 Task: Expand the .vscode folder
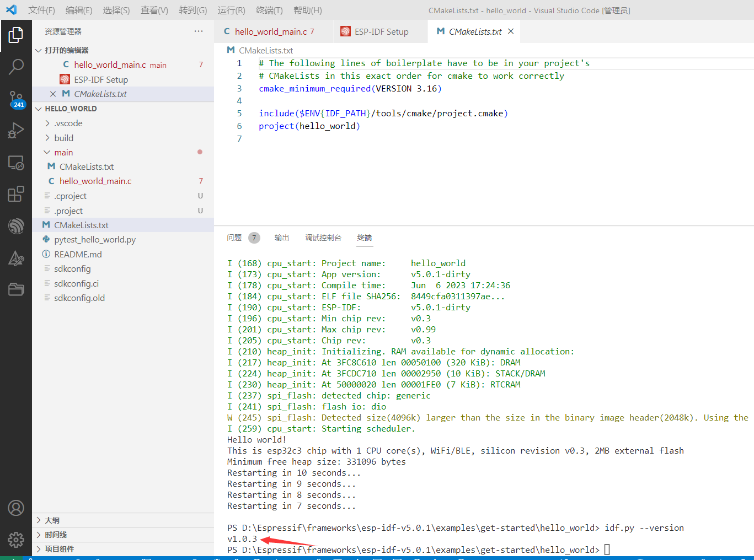[x=123, y=123]
